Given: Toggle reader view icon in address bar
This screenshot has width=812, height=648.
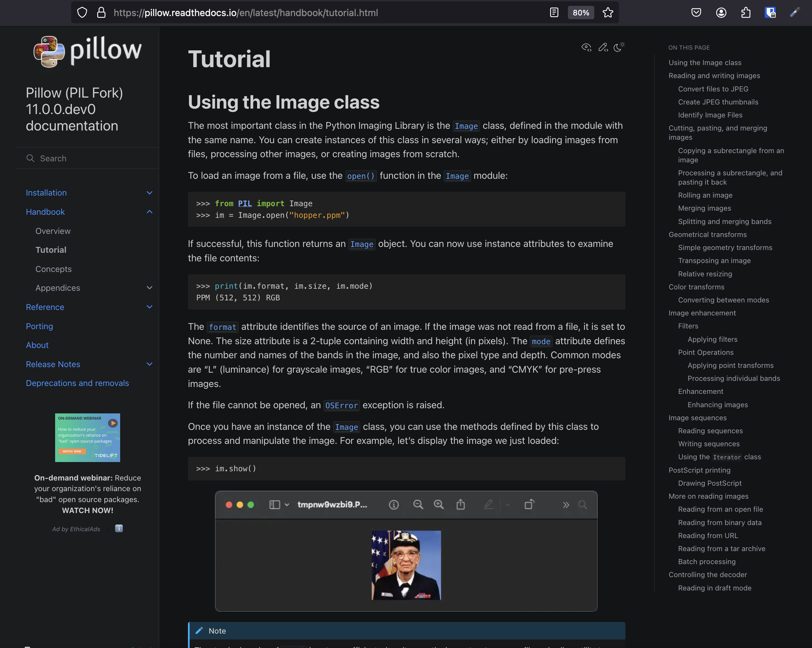Looking at the screenshot, I should point(554,12).
